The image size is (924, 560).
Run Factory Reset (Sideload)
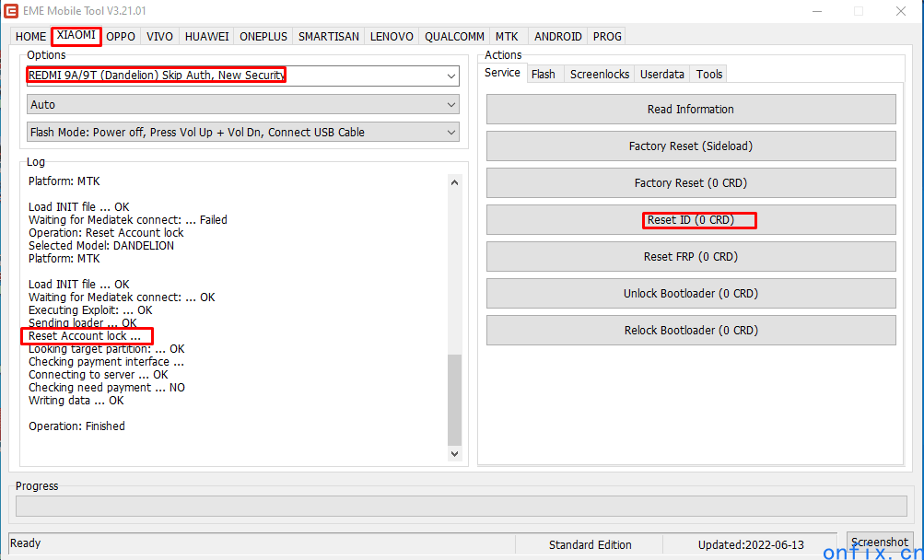(691, 146)
